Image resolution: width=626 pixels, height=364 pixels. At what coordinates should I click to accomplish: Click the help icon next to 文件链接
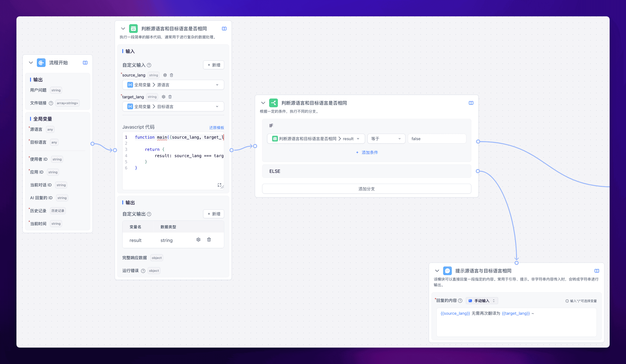[x=51, y=103]
